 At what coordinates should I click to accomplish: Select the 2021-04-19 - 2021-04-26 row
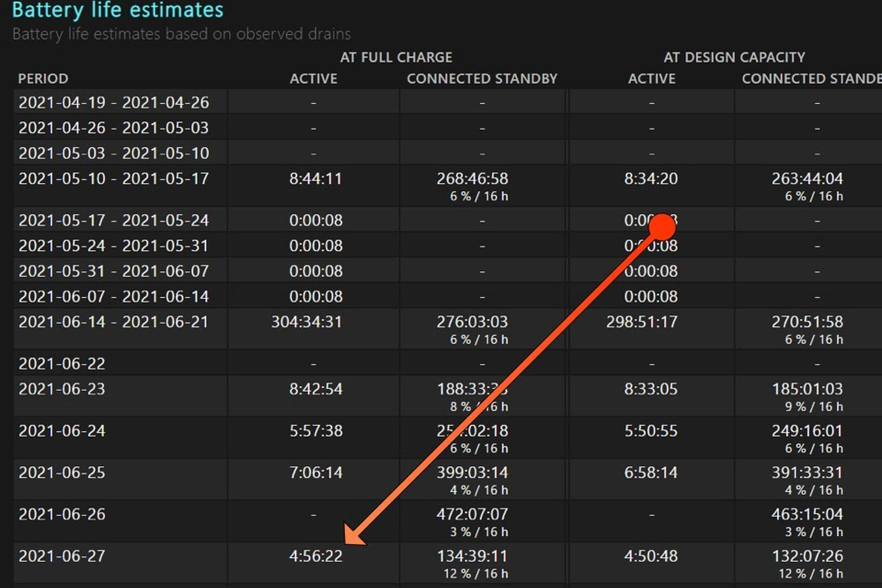(x=115, y=102)
